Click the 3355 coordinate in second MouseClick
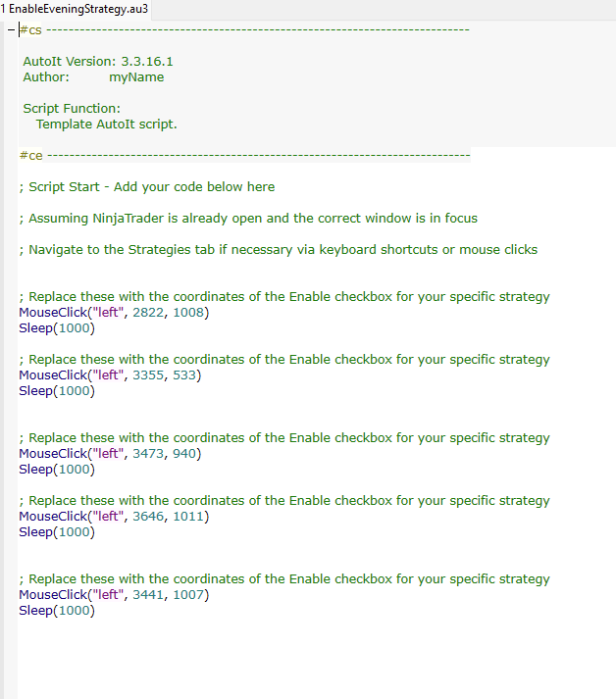This screenshot has height=699, width=616. (x=149, y=375)
